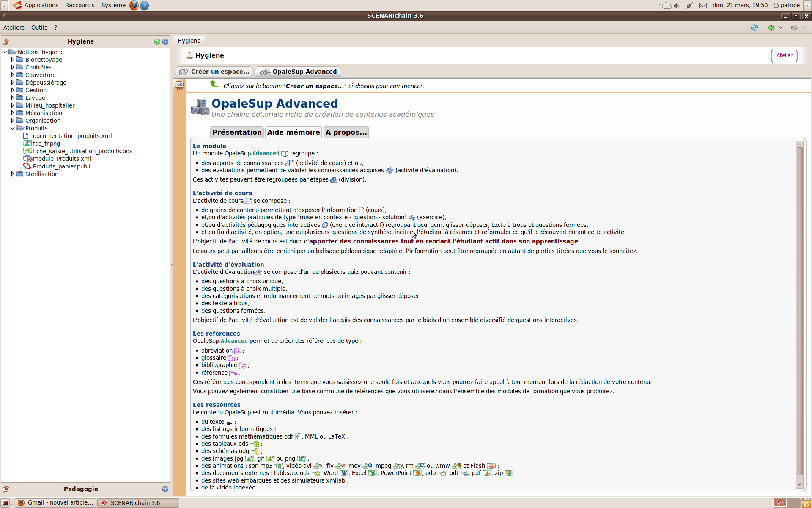This screenshot has height=508, width=812.
Task: Open the Système menu
Action: click(x=113, y=5)
